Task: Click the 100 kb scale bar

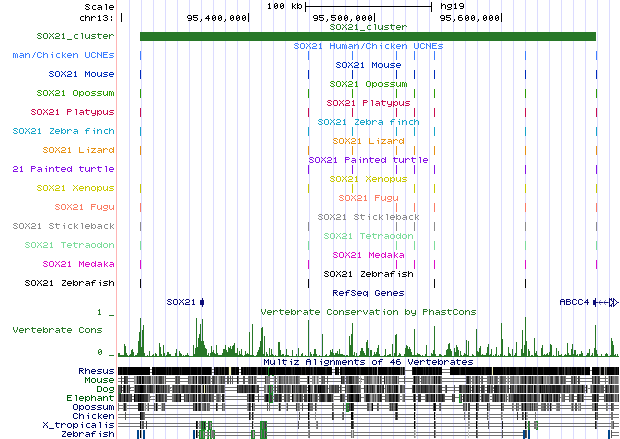Action: click(367, 6)
